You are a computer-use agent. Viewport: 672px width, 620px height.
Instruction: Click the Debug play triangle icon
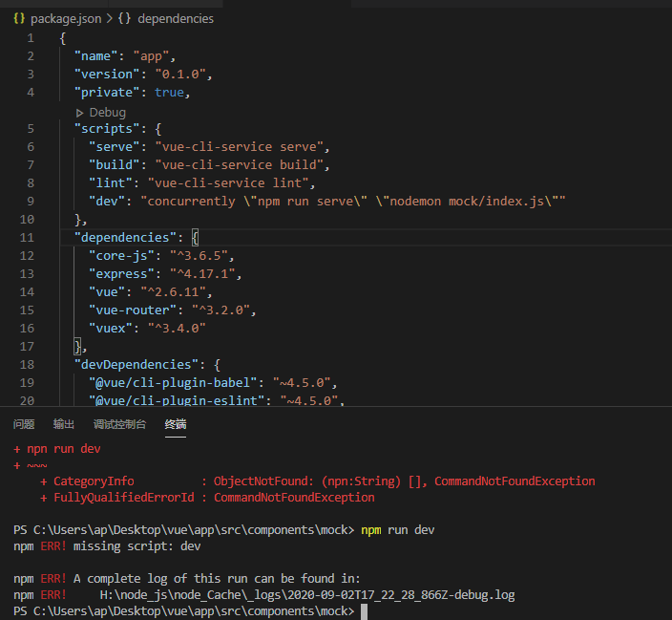pyautogui.click(x=79, y=113)
